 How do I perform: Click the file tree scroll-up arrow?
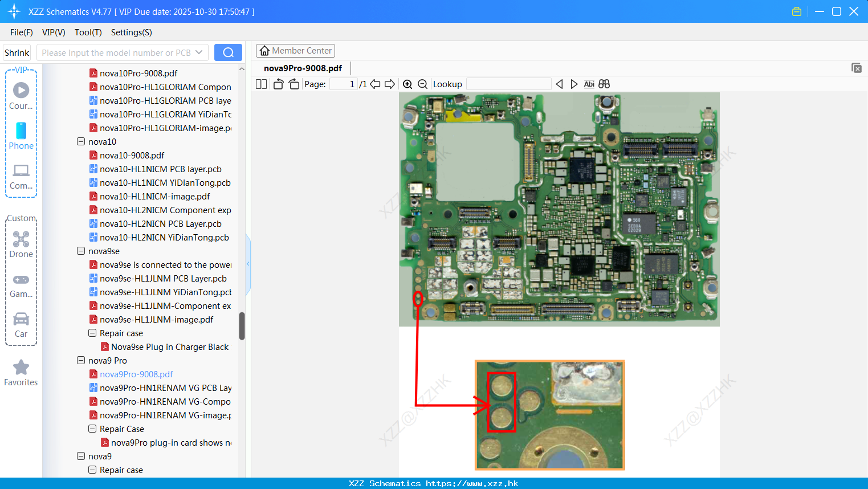pos(242,69)
